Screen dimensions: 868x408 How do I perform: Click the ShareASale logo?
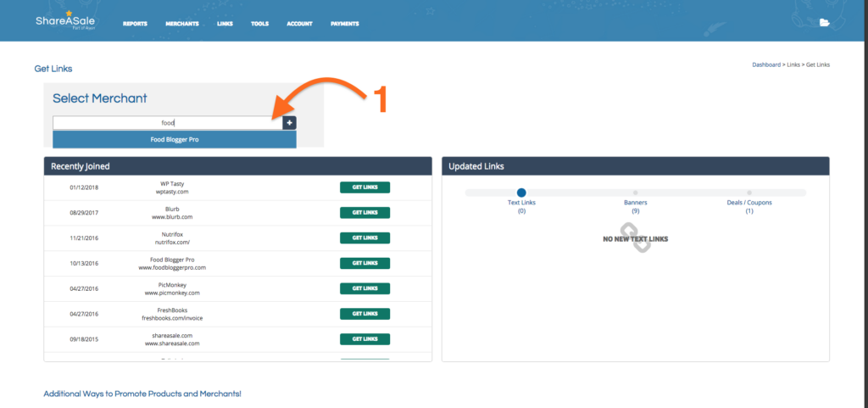click(x=64, y=21)
